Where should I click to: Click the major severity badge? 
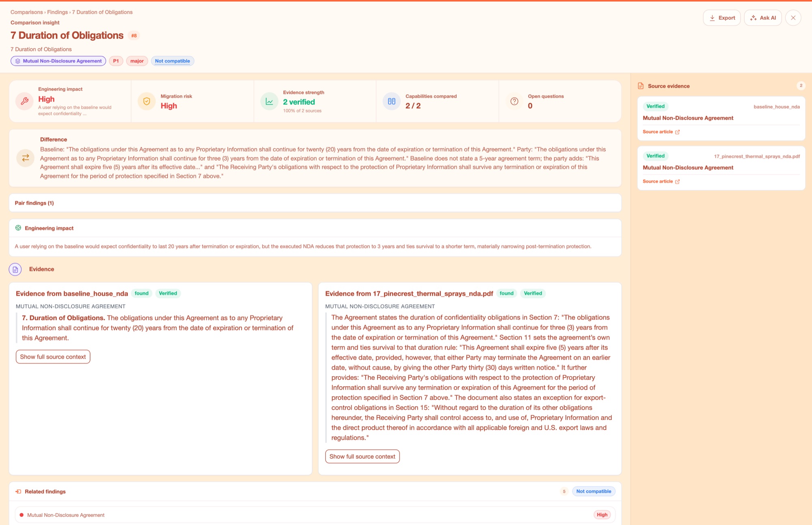[137, 61]
